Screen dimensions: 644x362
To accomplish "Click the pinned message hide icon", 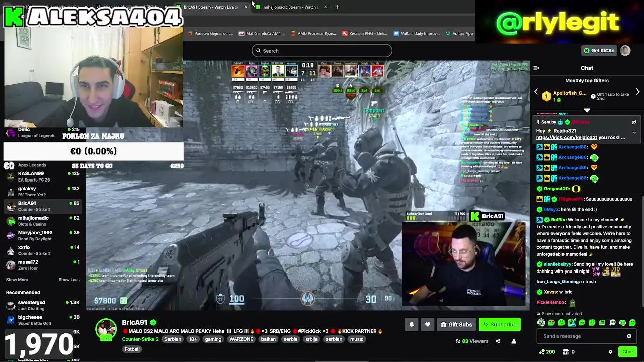I will (634, 122).
